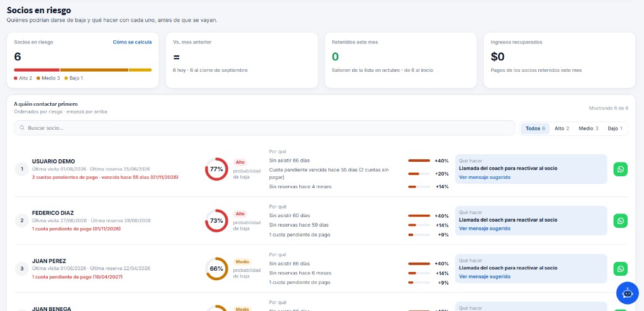Click the FEDERICO DIAZ member name
This screenshot has height=311, width=644.
pyautogui.click(x=53, y=213)
